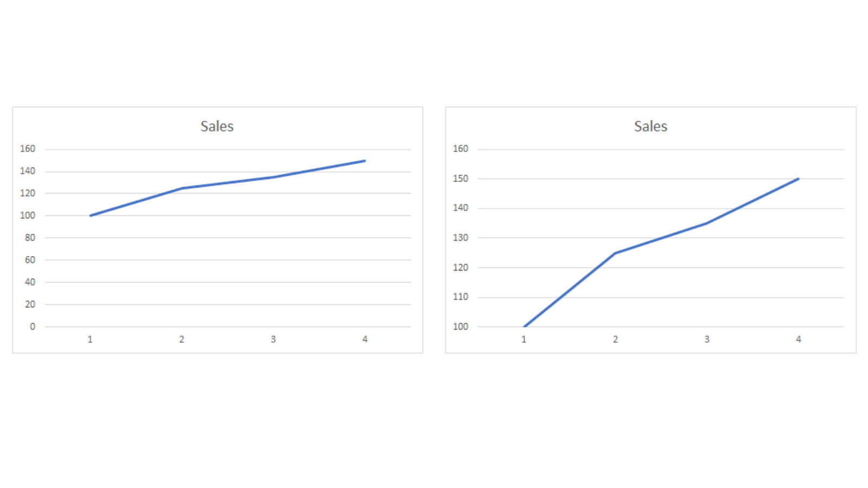Click the 110 axis label in right chart
868x488 pixels.
(461, 297)
